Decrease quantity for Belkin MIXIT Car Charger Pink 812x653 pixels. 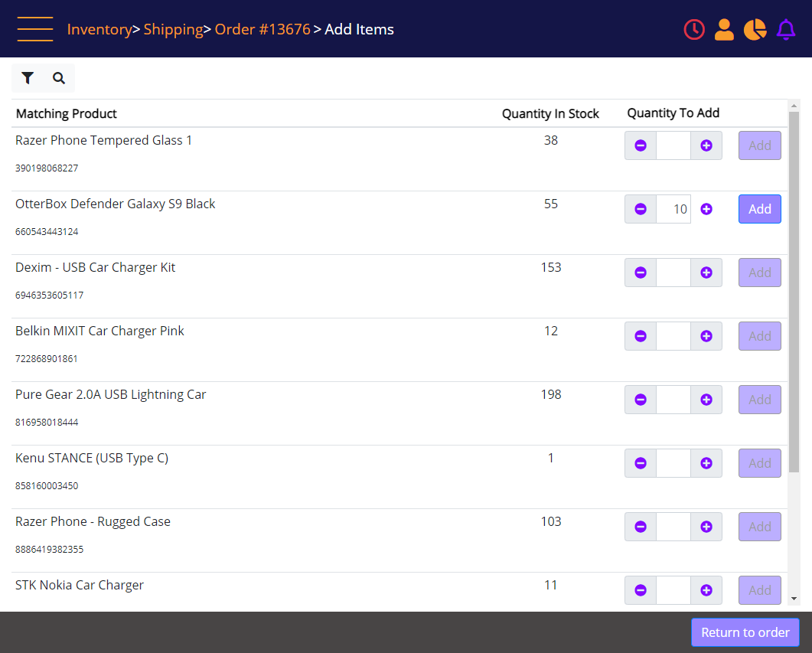[x=641, y=336]
